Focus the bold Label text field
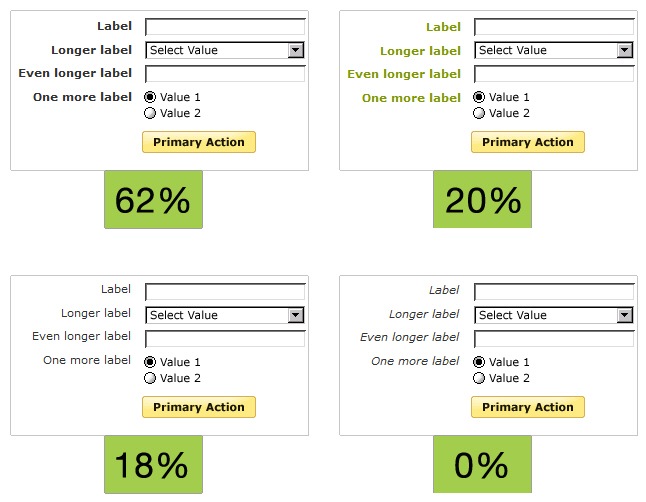The image size is (646, 502). (x=225, y=27)
